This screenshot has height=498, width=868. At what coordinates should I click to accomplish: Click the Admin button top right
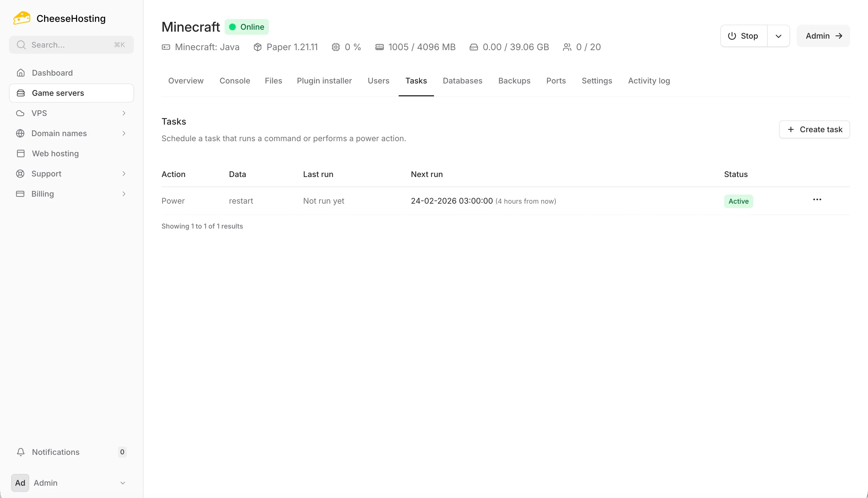(x=823, y=36)
